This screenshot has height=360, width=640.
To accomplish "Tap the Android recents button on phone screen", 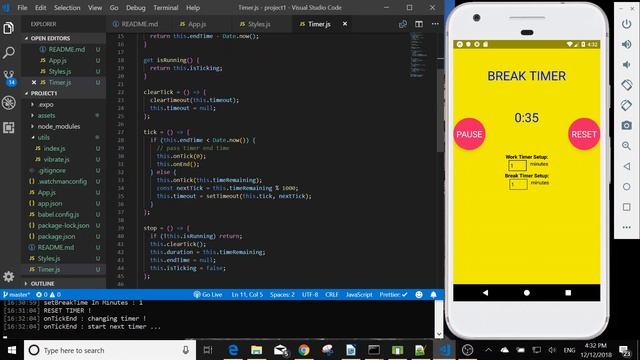I will pyautogui.click(x=568, y=293).
